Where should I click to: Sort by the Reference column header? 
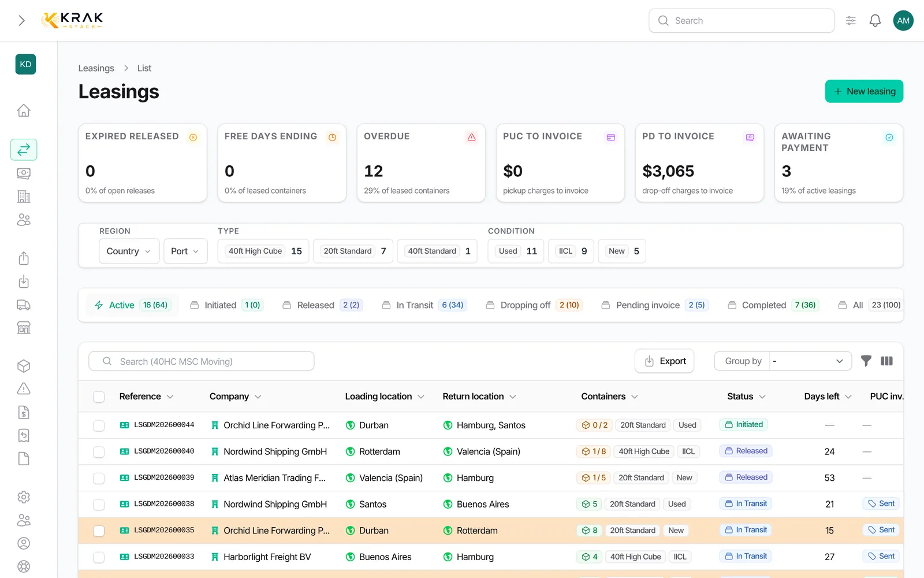click(146, 397)
